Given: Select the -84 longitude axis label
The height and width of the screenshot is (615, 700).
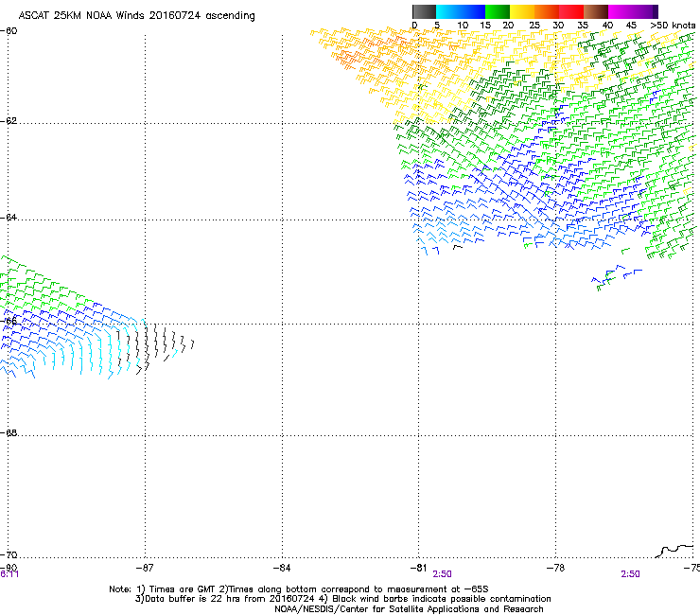Looking at the screenshot, I should coord(282,568).
